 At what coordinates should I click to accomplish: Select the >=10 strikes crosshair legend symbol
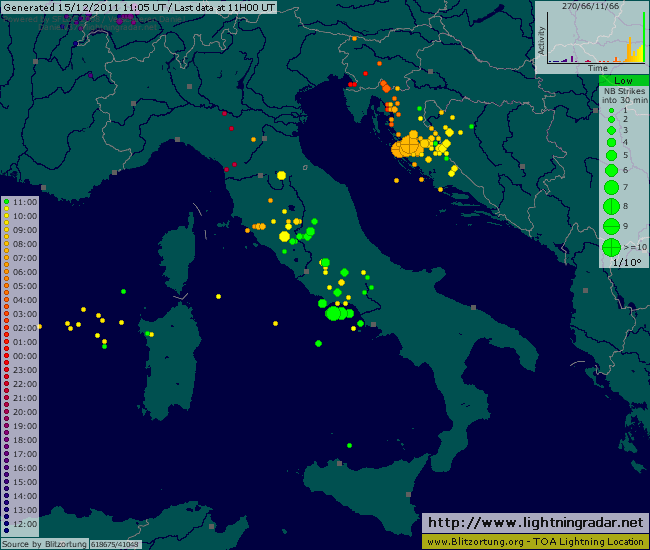tap(611, 247)
